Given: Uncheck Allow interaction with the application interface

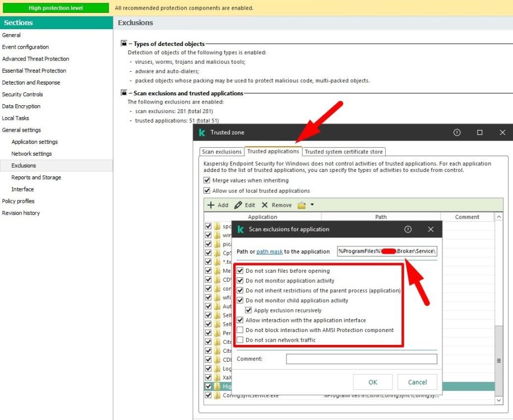Looking at the screenshot, I should point(240,320).
